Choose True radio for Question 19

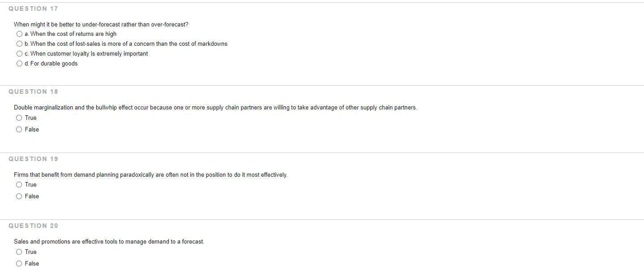pyautogui.click(x=19, y=185)
